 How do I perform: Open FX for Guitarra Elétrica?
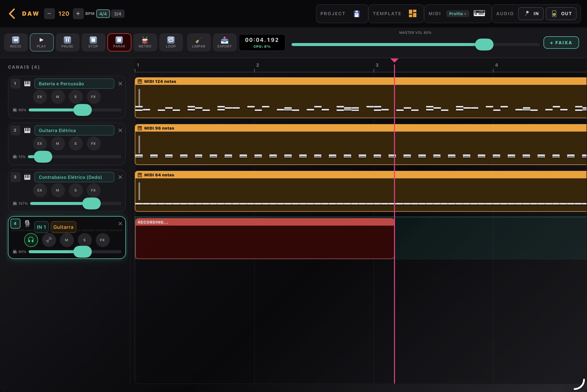[x=94, y=144]
